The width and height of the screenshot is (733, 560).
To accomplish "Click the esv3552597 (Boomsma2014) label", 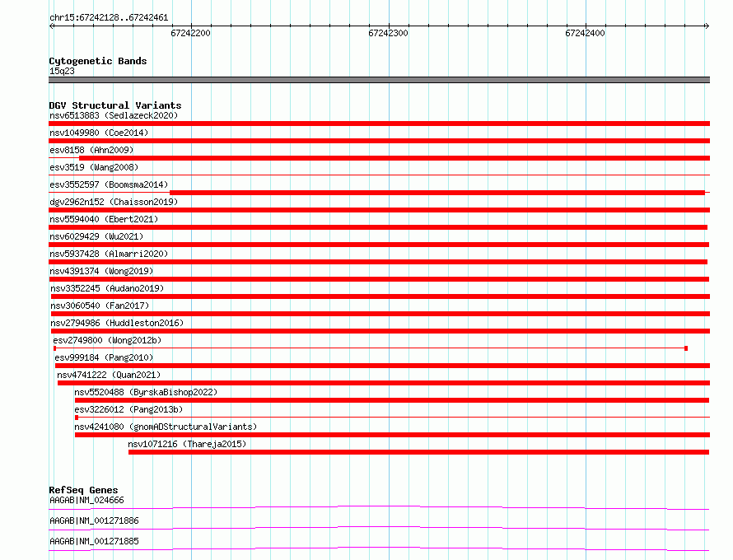I will coord(109,184).
